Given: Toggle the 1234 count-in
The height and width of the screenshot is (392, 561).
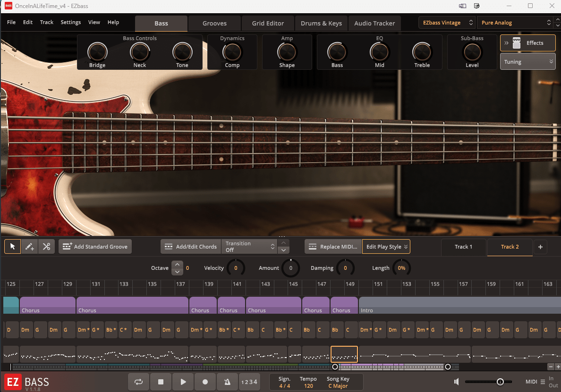Looking at the screenshot, I should click(249, 382).
